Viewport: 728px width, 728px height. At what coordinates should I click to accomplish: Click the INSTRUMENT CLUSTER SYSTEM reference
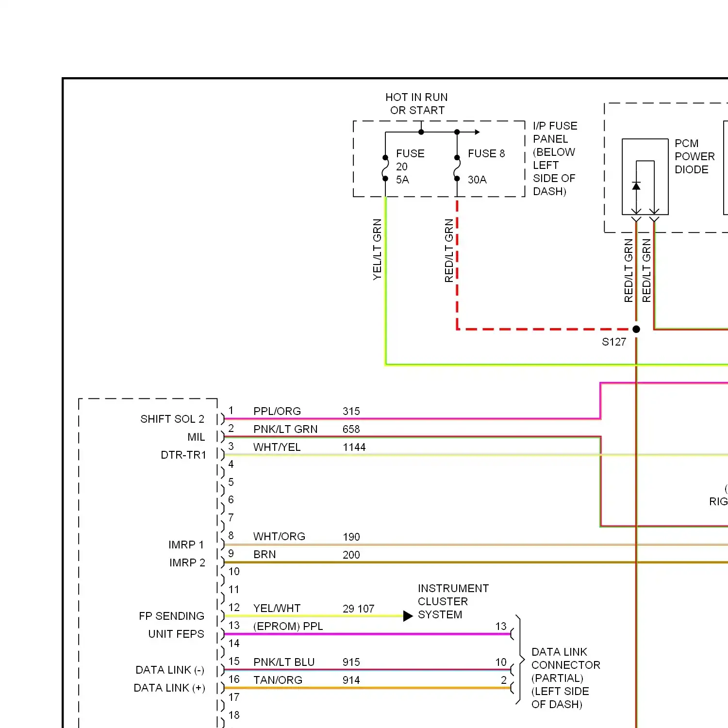453,601
